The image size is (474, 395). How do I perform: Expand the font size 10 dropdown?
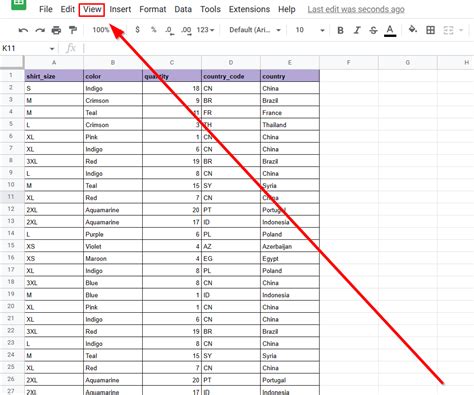coord(310,30)
